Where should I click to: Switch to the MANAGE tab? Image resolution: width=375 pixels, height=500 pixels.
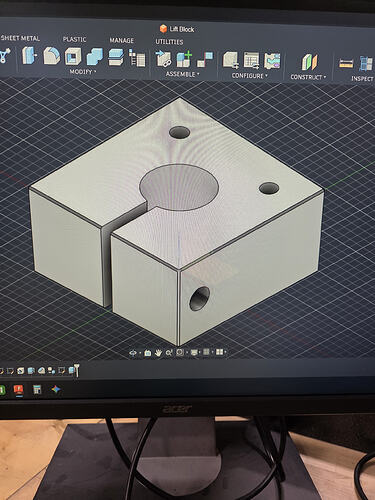(122, 40)
